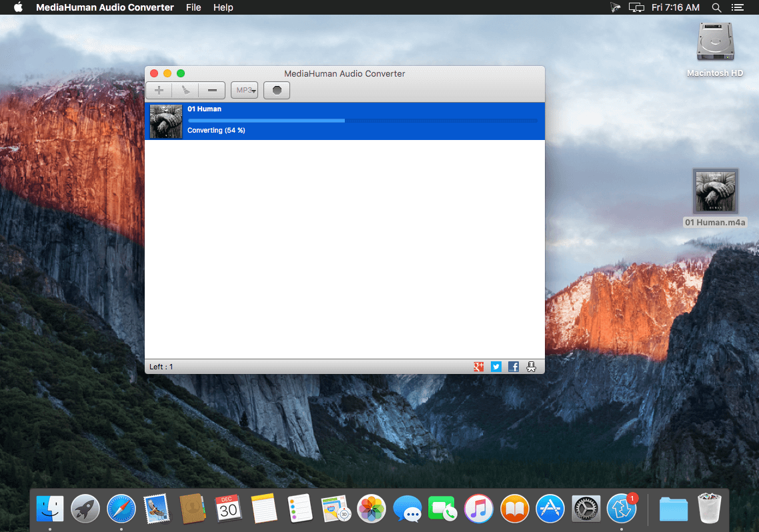Open the MediaHuman Audio Converter app menu
Image resolution: width=759 pixels, height=532 pixels.
(x=105, y=7)
